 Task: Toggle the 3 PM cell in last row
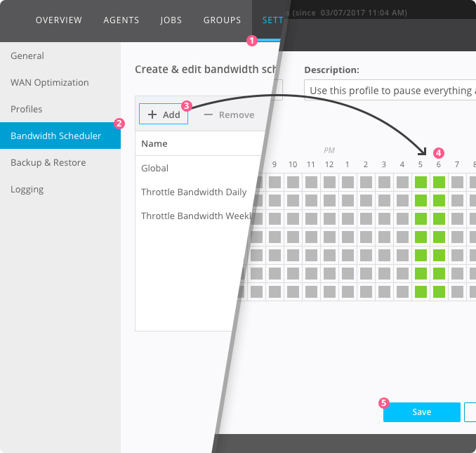click(384, 291)
